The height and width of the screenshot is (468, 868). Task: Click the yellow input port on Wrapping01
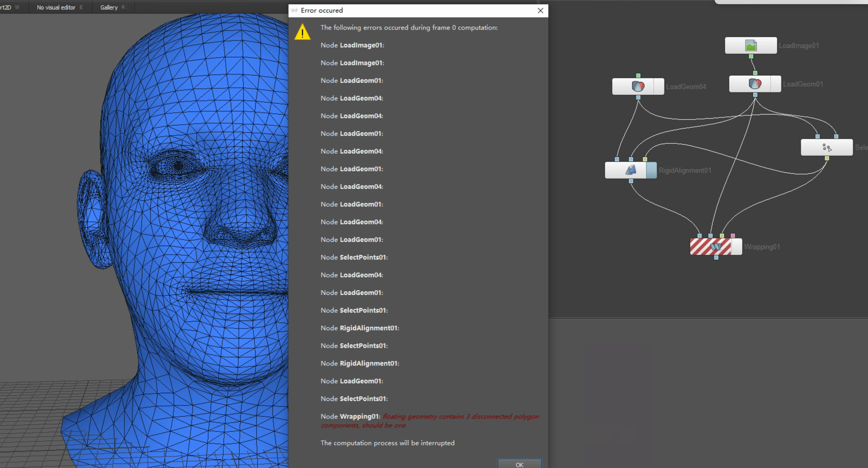click(722, 236)
